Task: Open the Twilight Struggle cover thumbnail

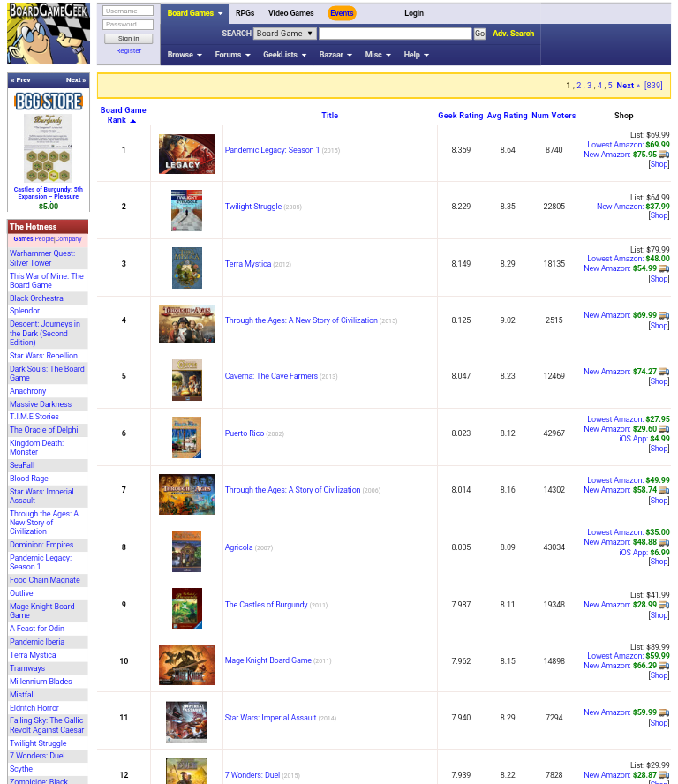Action: point(186,210)
